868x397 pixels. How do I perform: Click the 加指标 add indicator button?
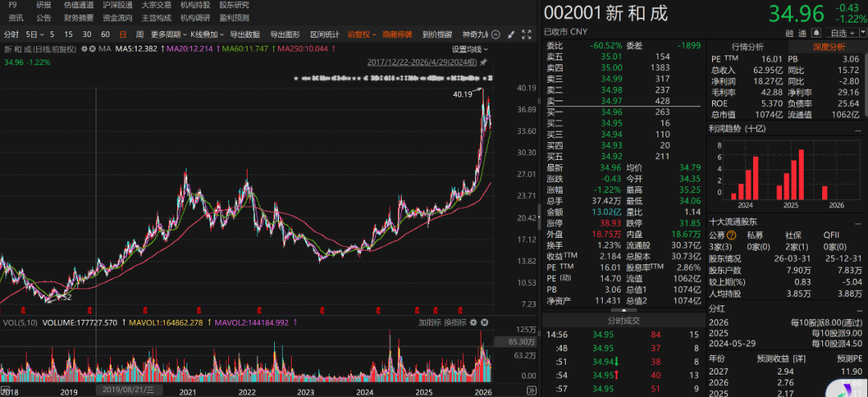click(429, 322)
